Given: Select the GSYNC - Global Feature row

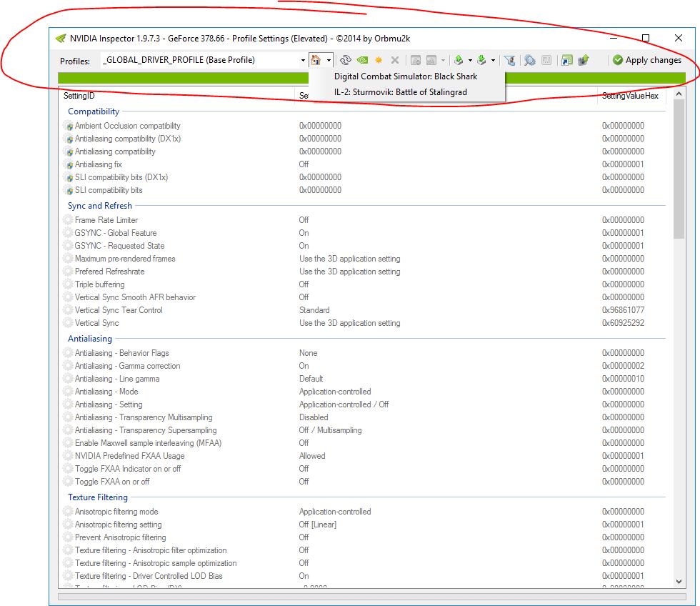Looking at the screenshot, I should (x=364, y=233).
